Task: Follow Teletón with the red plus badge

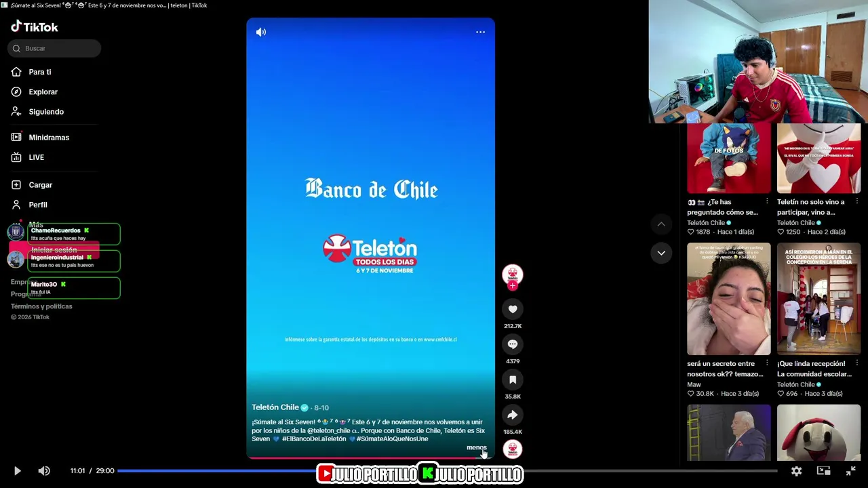Action: [513, 285]
